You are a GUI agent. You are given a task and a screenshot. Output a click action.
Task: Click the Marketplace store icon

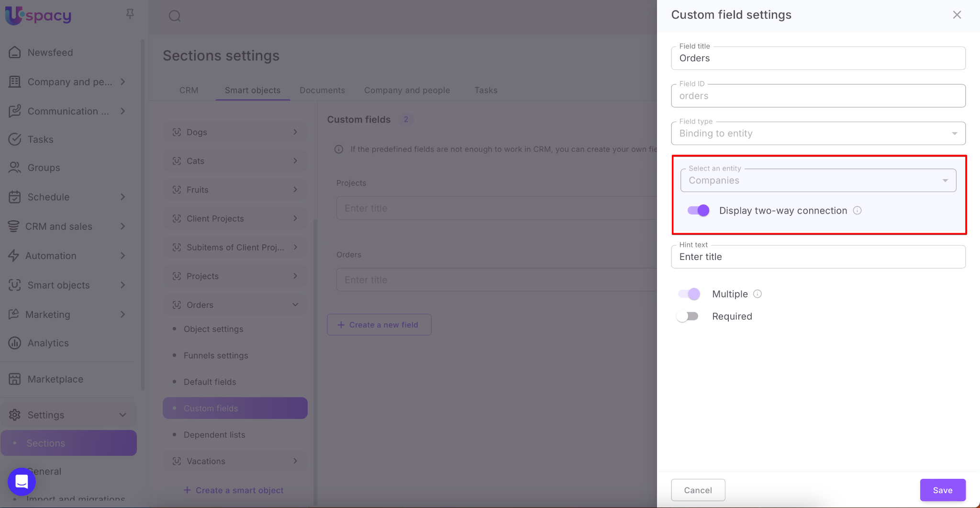[x=15, y=379]
